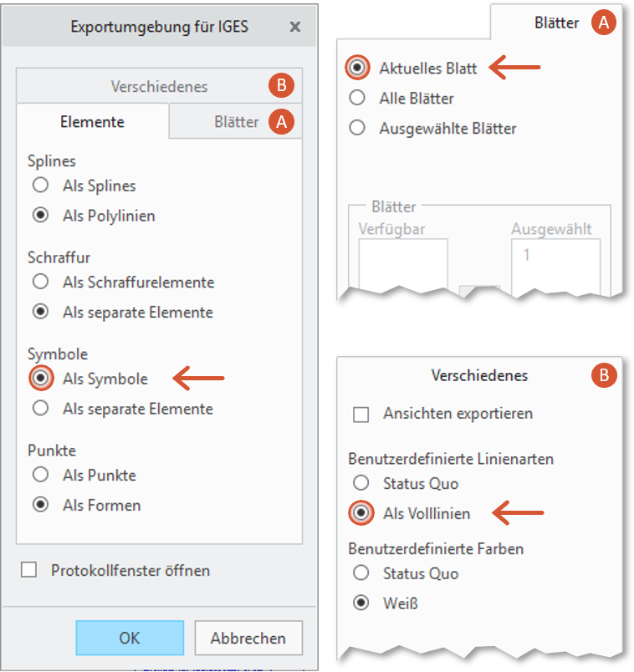Tick the Ansichten exportieren checkbox

360,415
